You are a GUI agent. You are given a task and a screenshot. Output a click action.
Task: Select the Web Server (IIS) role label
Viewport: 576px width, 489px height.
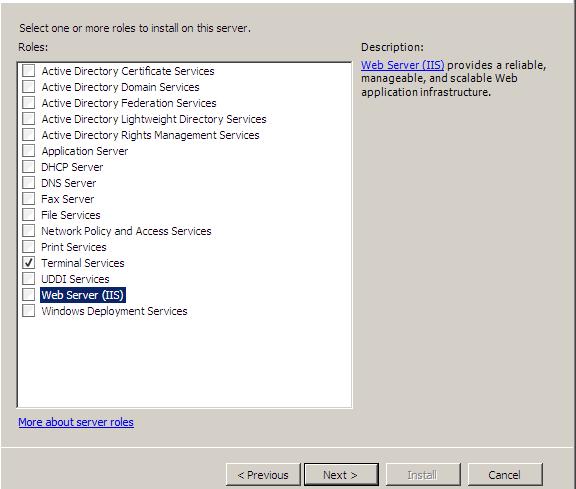tap(83, 295)
